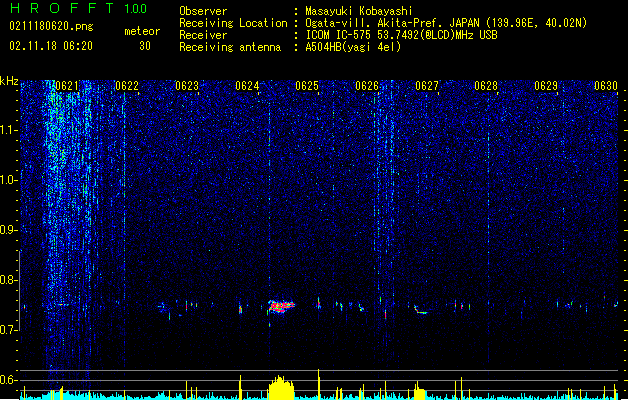
Task: Click the kHz axis unit label
Action: tap(9, 81)
